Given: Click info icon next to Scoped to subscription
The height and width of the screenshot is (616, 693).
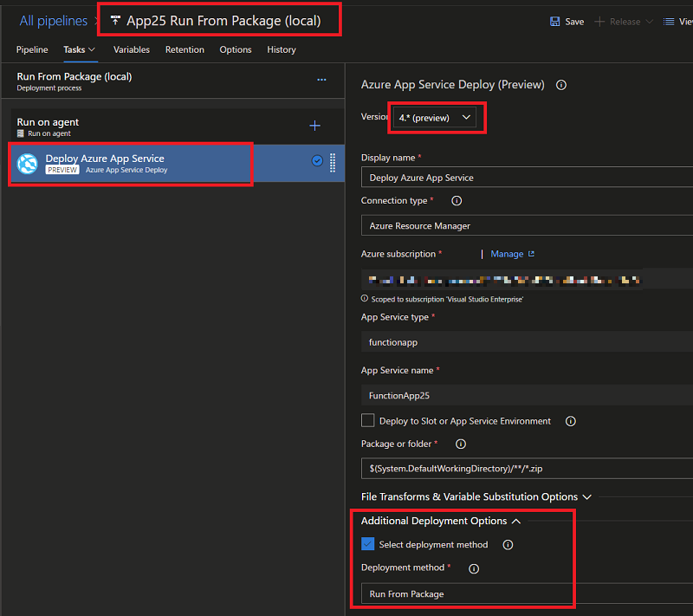Looking at the screenshot, I should (x=365, y=299).
